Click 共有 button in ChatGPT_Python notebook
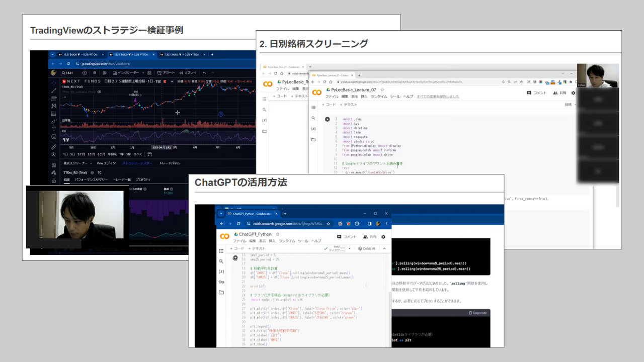The width and height of the screenshot is (644, 362). 370,237
